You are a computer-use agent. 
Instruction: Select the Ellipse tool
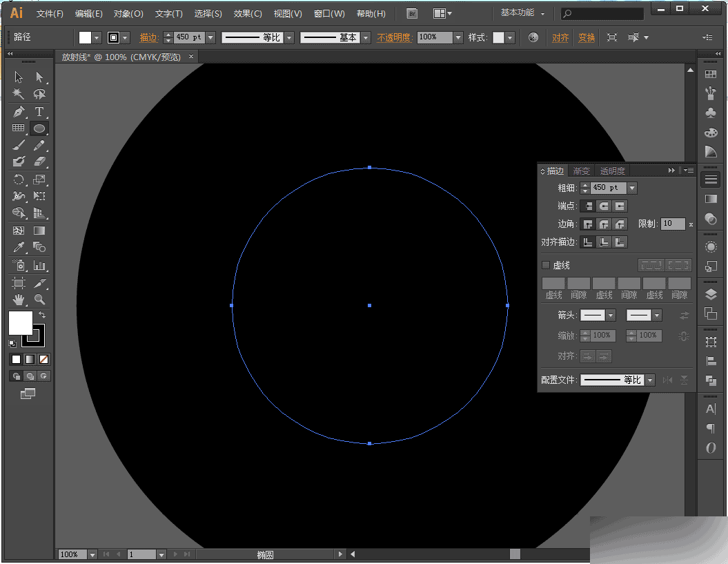[39, 128]
